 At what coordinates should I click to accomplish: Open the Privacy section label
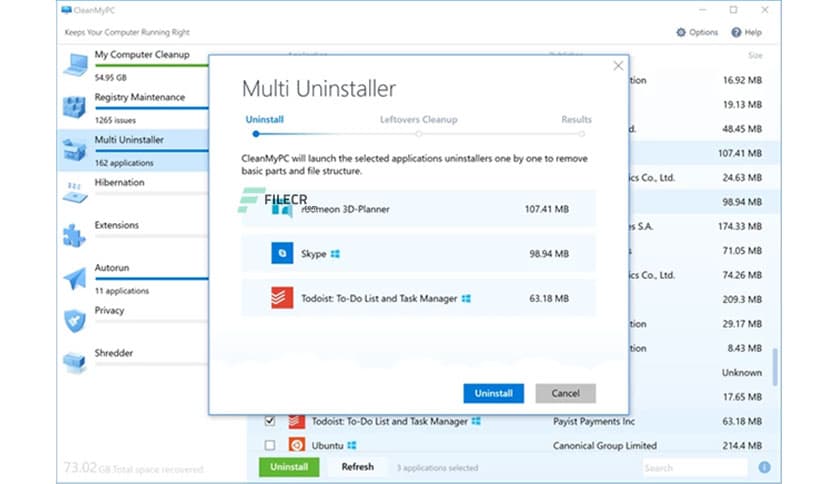click(109, 310)
